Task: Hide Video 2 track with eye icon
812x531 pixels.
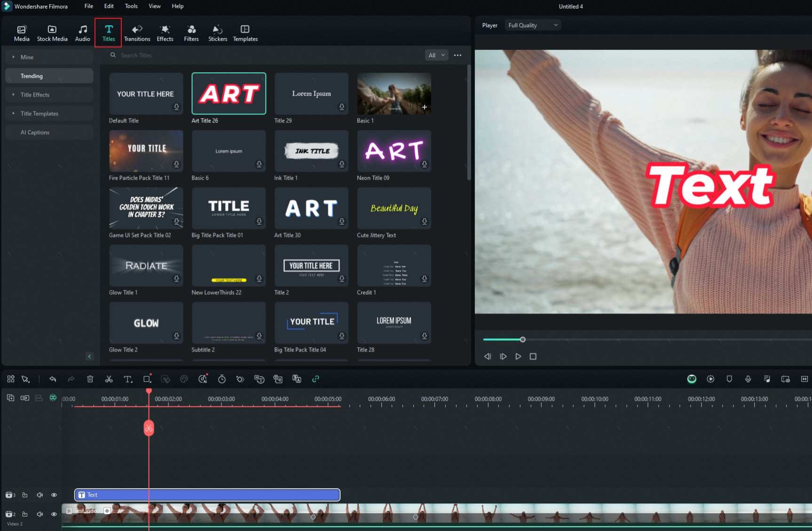Action: (54, 514)
